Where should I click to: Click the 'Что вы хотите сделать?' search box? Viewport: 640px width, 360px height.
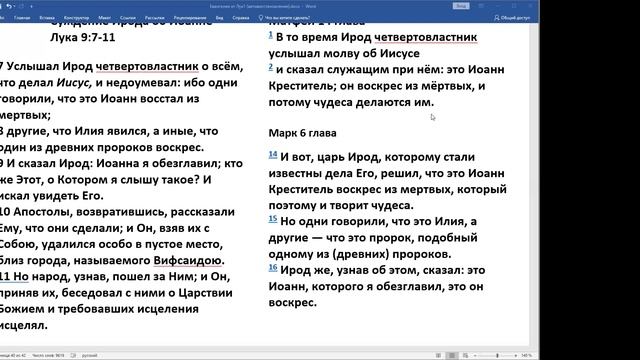(284, 18)
